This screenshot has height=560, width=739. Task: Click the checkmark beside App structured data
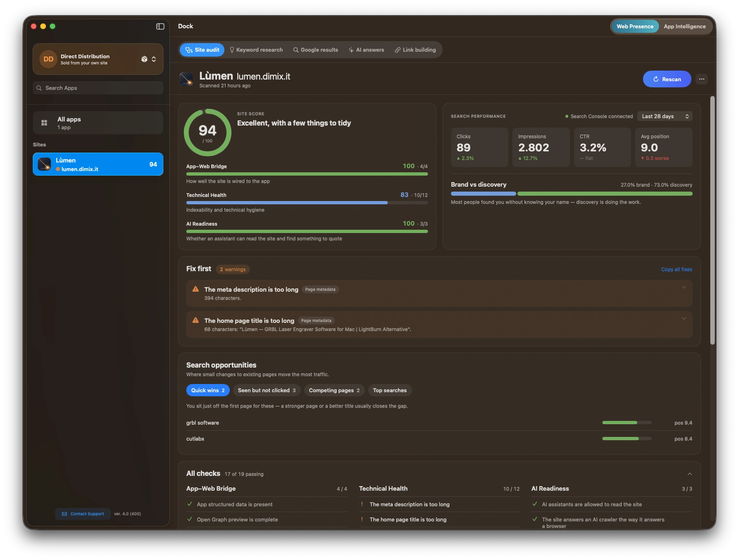click(x=190, y=504)
